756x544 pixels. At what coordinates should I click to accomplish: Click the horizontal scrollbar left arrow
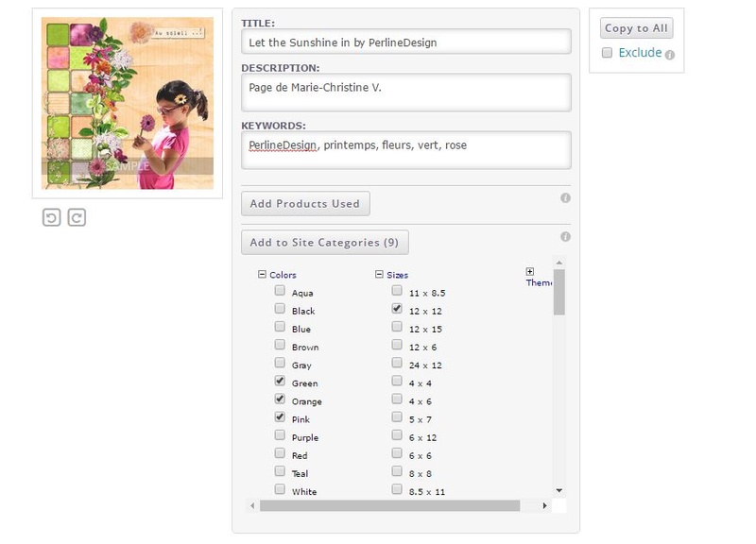coord(252,505)
